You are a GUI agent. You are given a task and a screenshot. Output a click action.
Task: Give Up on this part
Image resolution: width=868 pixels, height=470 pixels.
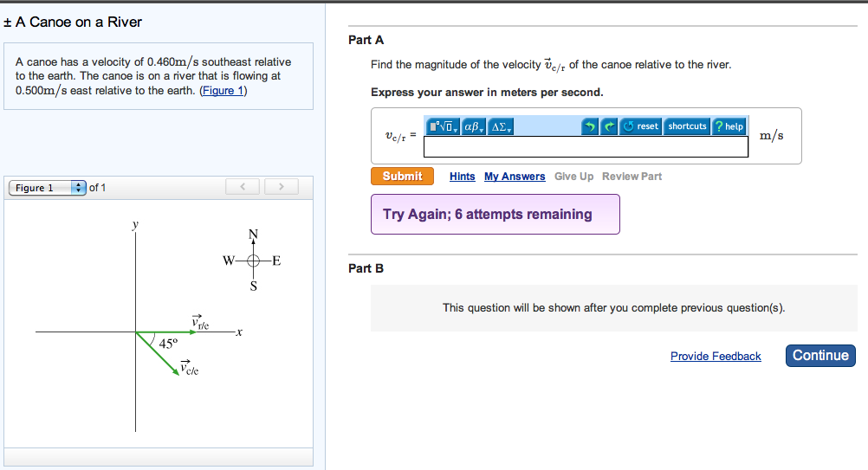pos(574,177)
